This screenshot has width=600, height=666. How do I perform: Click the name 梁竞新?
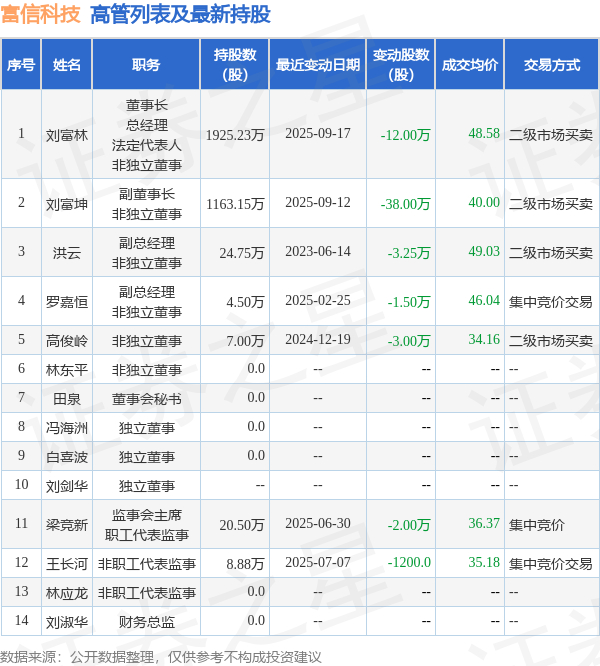(67, 525)
